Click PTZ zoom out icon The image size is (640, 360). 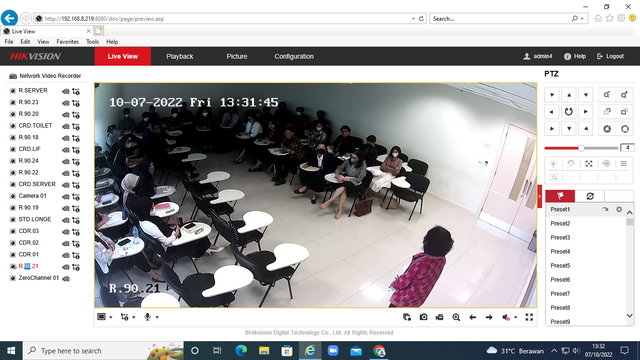tap(607, 95)
